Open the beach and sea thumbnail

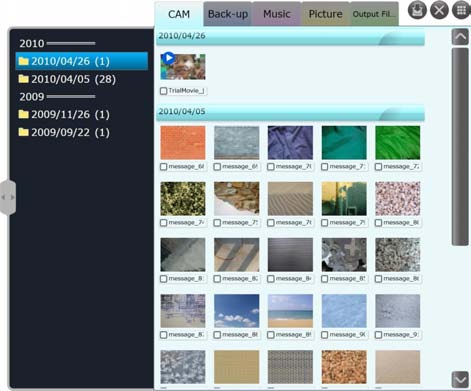point(290,311)
